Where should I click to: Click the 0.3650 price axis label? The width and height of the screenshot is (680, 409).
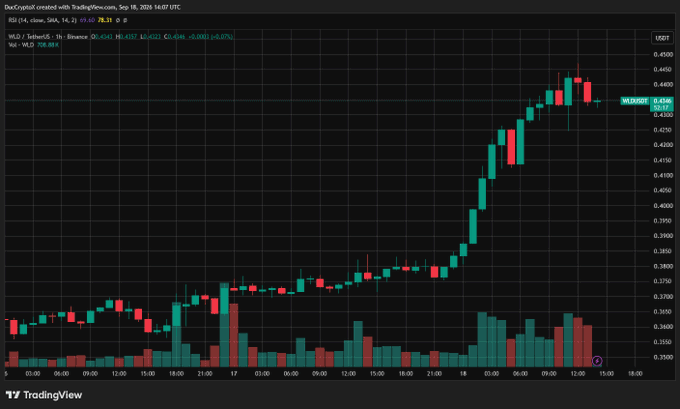663,312
